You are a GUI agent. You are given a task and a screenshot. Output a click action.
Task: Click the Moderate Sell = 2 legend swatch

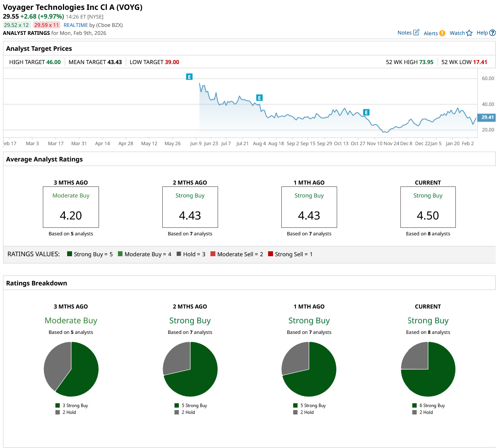[x=213, y=254]
